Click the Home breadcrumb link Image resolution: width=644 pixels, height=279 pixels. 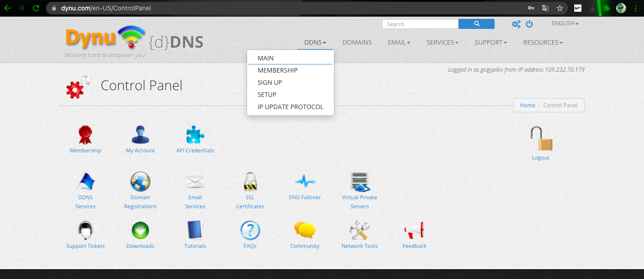(x=527, y=105)
